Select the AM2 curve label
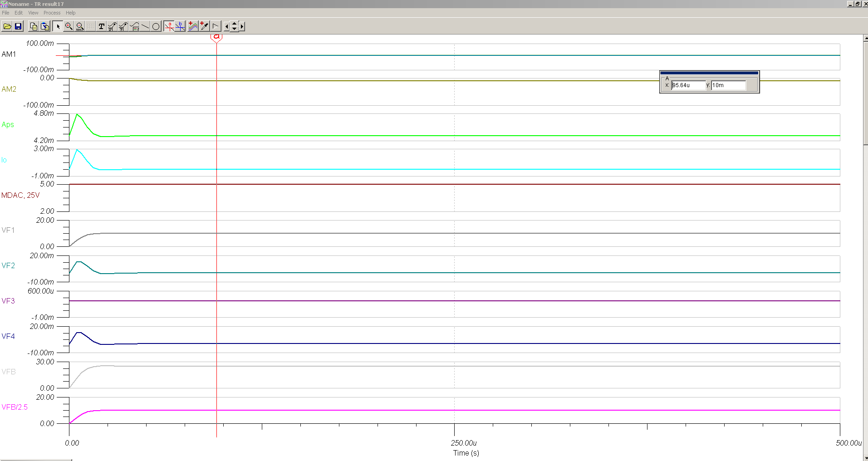 [x=9, y=89]
